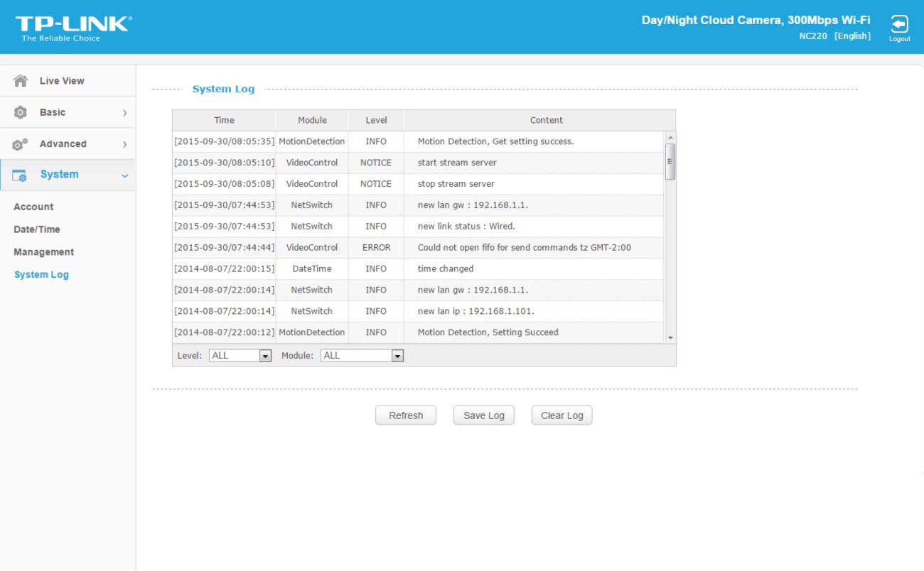Click the log scrollbar down arrow

[670, 338]
